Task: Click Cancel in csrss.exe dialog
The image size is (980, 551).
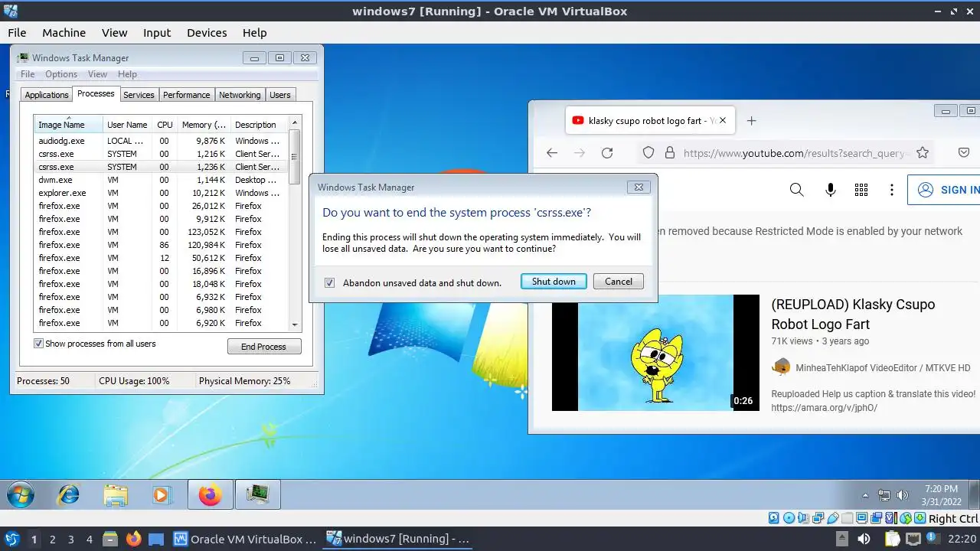Action: 619,282
